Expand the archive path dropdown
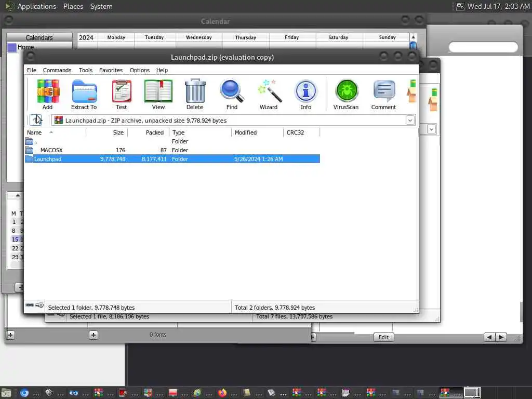This screenshot has height=399, width=532. 410,120
